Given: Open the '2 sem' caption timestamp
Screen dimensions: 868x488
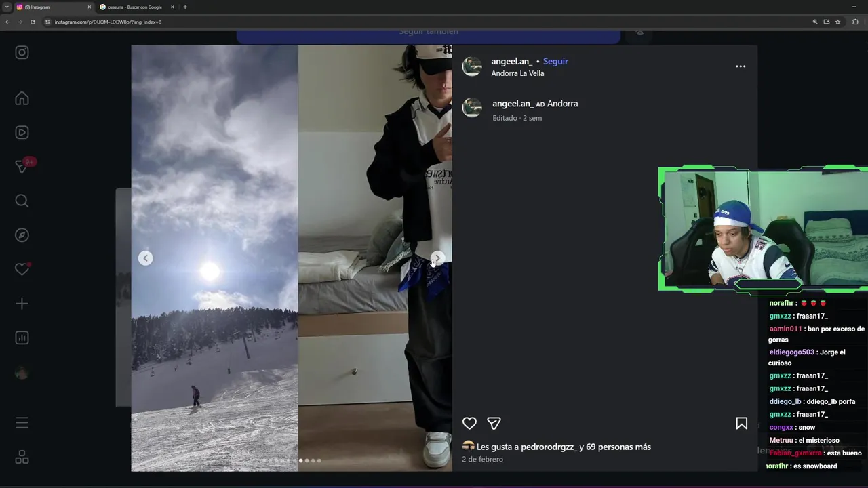Looking at the screenshot, I should (x=532, y=118).
